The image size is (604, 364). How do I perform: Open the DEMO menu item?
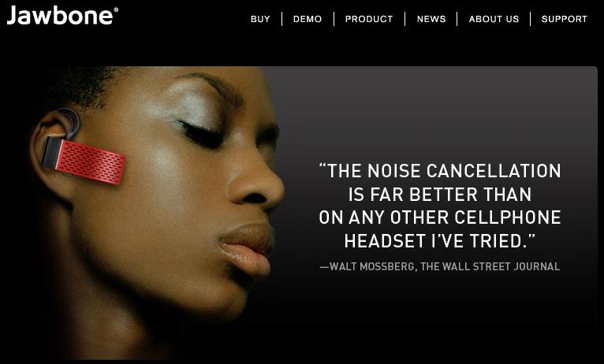click(x=308, y=19)
